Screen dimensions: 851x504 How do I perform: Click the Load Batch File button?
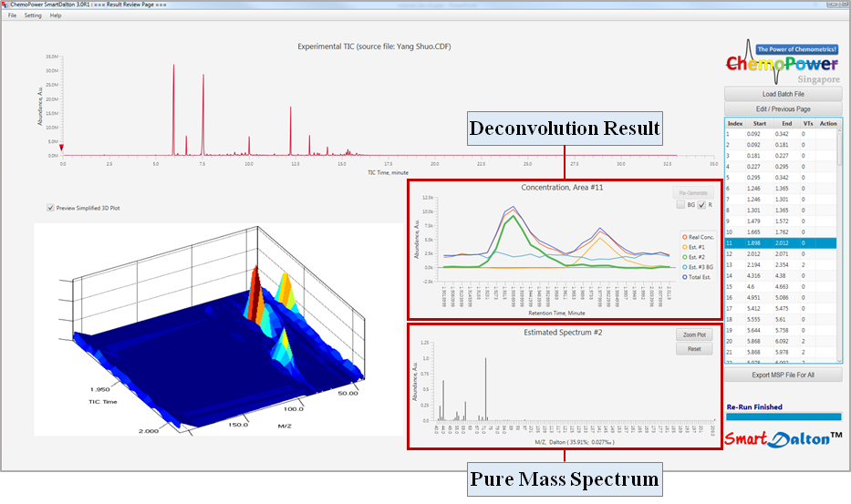pyautogui.click(x=784, y=94)
